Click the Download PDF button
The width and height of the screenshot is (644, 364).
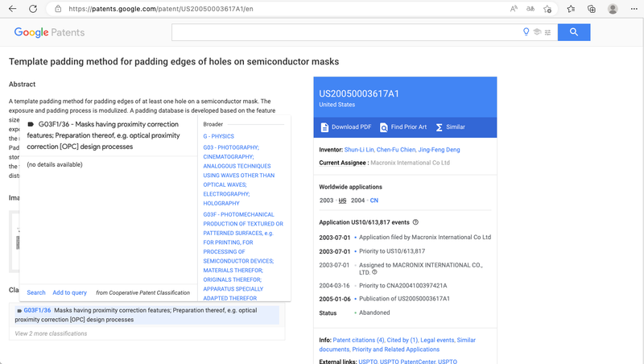click(x=345, y=127)
